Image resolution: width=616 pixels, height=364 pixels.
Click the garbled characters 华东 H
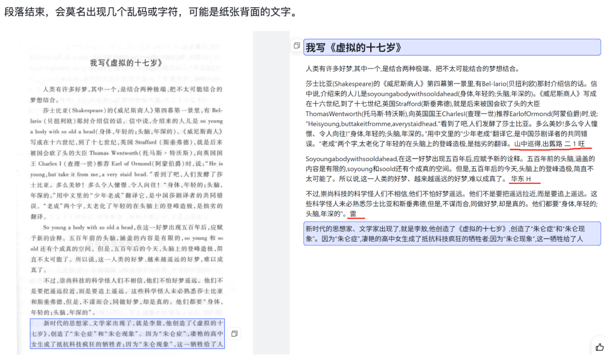click(521, 179)
